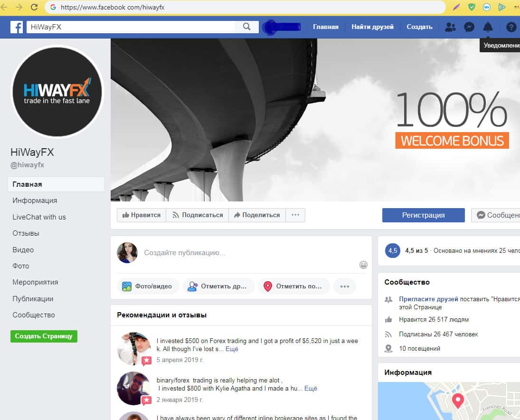Expand first review with Ещё link
This screenshot has width=520, height=420.
point(232,349)
